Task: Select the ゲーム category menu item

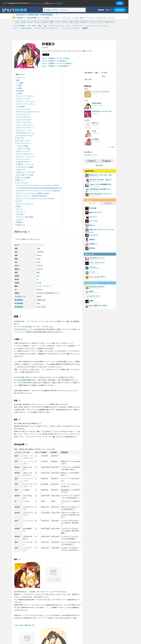Action: pos(36,22)
